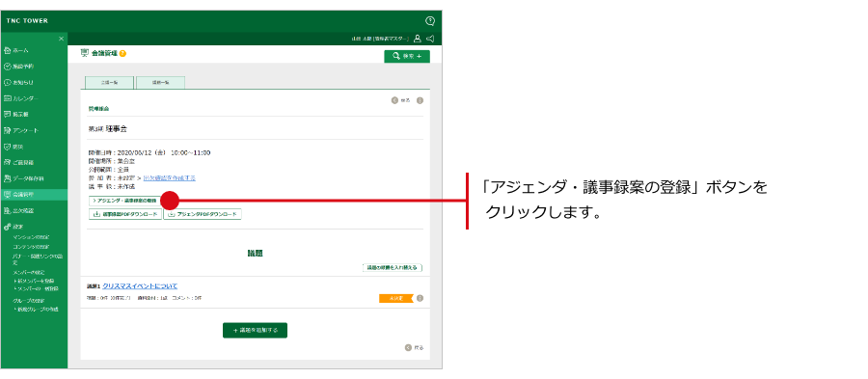Download the アジェンダPDF file
The width and height of the screenshot is (868, 379).
tap(203, 215)
